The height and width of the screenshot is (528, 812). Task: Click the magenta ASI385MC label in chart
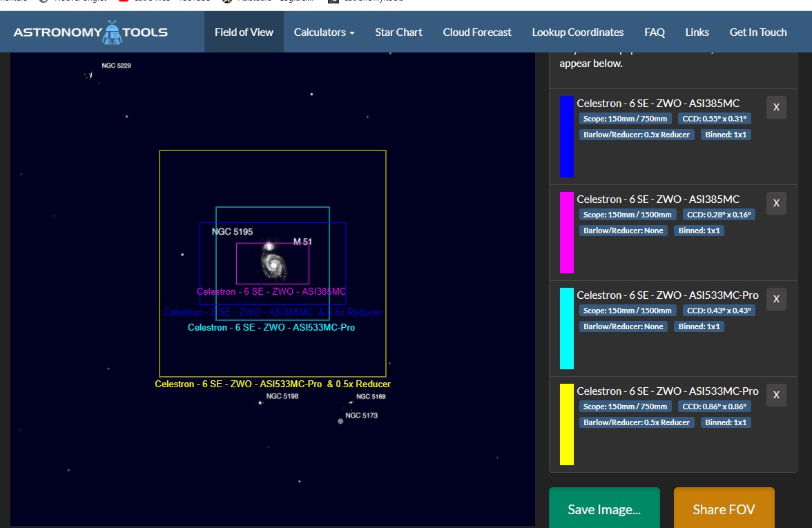[271, 291]
